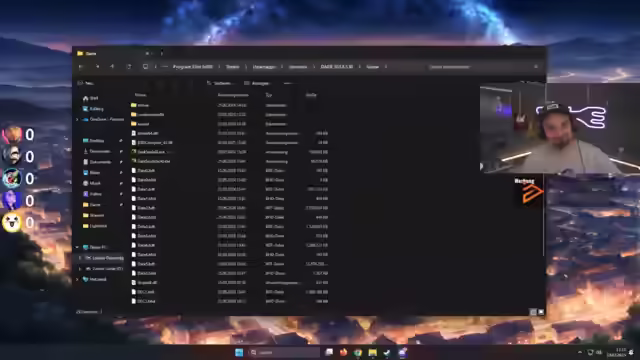This screenshot has height=360, width=640.
Task: Click Program Files (x86) in the breadcrumb
Action: tap(193, 67)
